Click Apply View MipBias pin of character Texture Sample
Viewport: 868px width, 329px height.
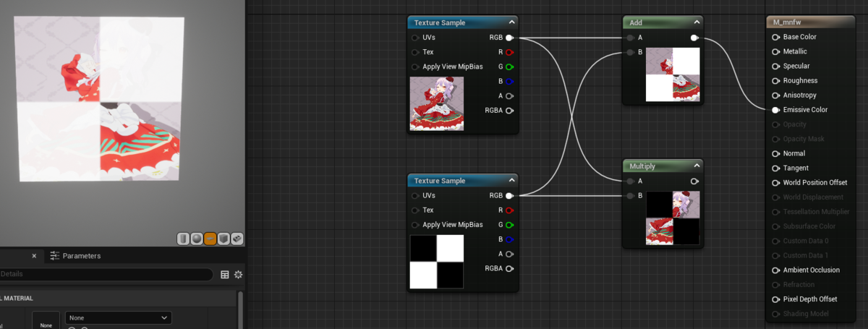[415, 67]
